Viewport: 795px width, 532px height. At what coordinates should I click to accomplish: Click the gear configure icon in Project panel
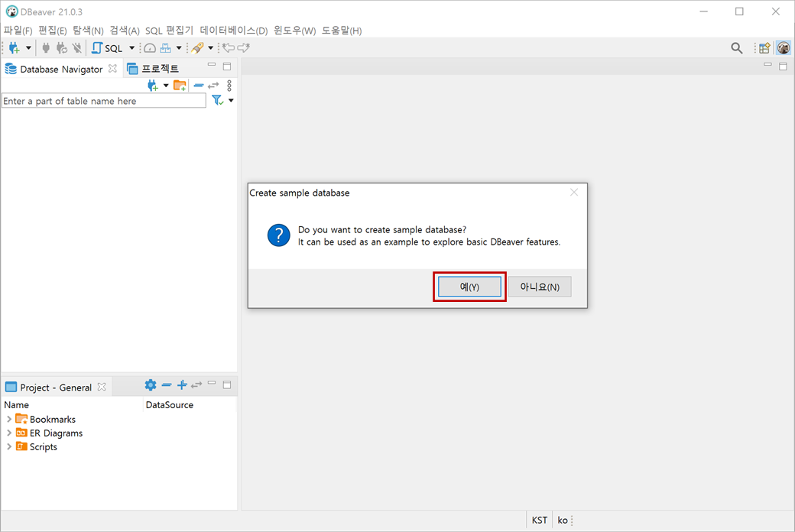tap(151, 385)
